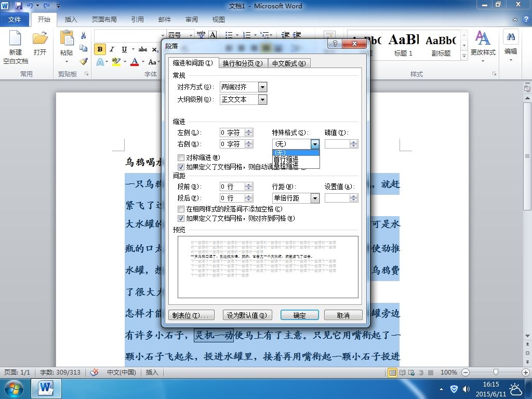Click the phonetic guide (wén) icon
This screenshot has width=532, height=399.
pyautogui.click(x=201, y=35)
